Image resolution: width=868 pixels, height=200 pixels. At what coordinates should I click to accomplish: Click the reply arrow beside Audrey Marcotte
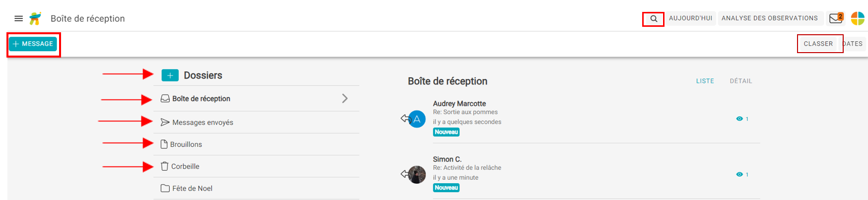(405, 118)
